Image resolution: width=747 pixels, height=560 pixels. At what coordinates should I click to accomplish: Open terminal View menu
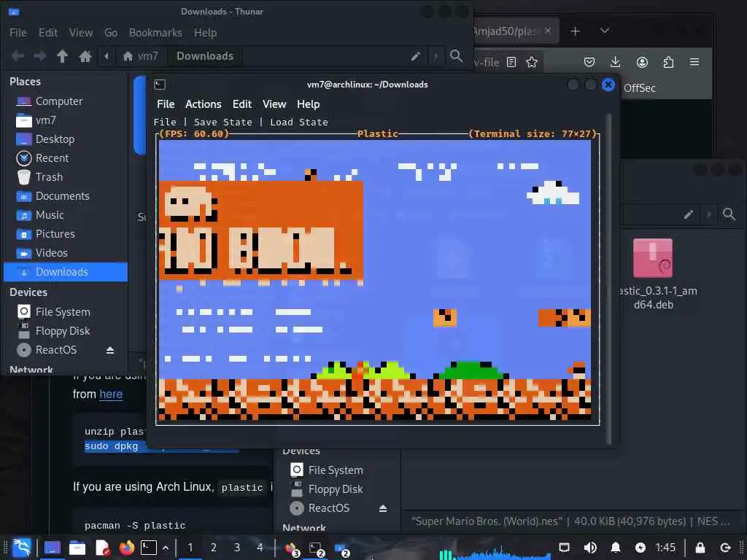[x=274, y=104]
